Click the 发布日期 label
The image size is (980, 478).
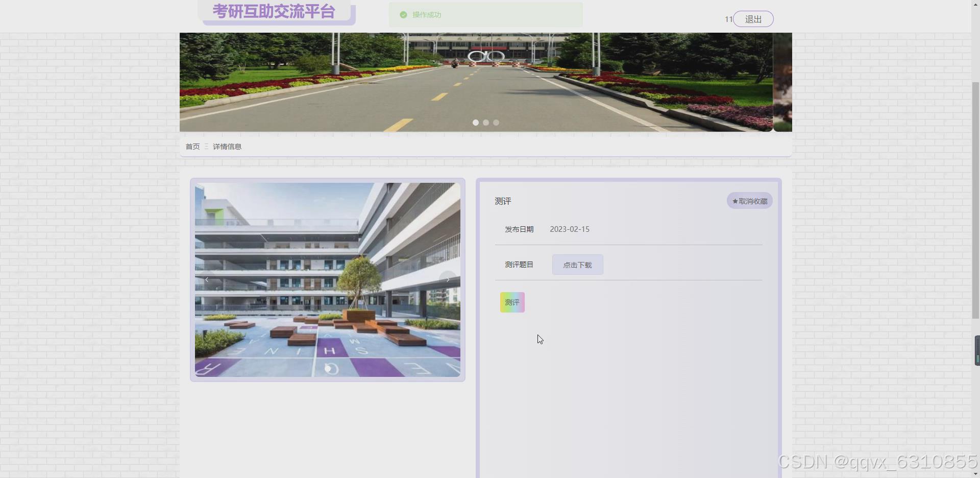519,229
